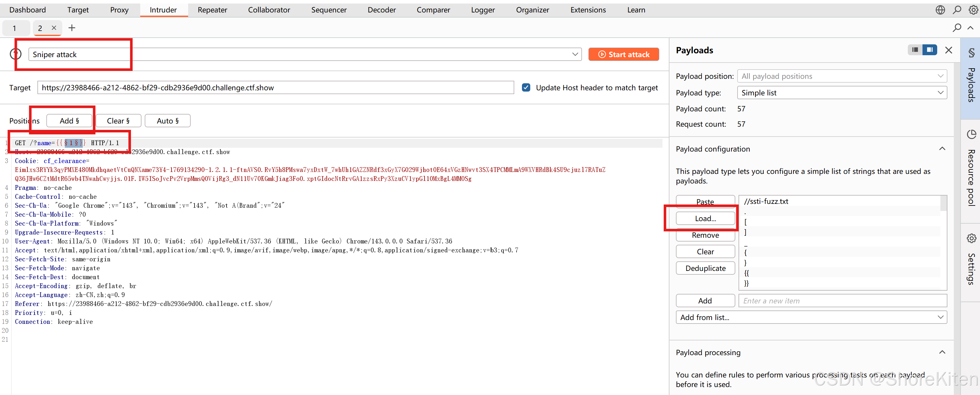Add a new Intruder tab with plus icon

click(72, 28)
